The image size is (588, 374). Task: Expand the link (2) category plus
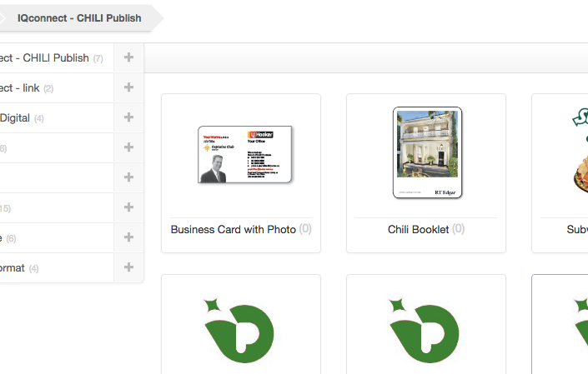click(x=128, y=87)
